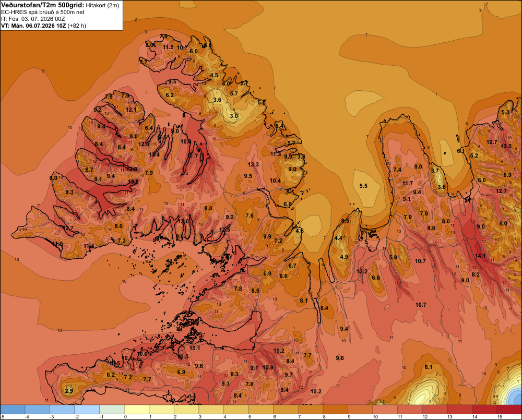Image resolution: width=522 pixels, height=420 pixels.
Task: Click legend scale label '10'
Action: pos(375,417)
